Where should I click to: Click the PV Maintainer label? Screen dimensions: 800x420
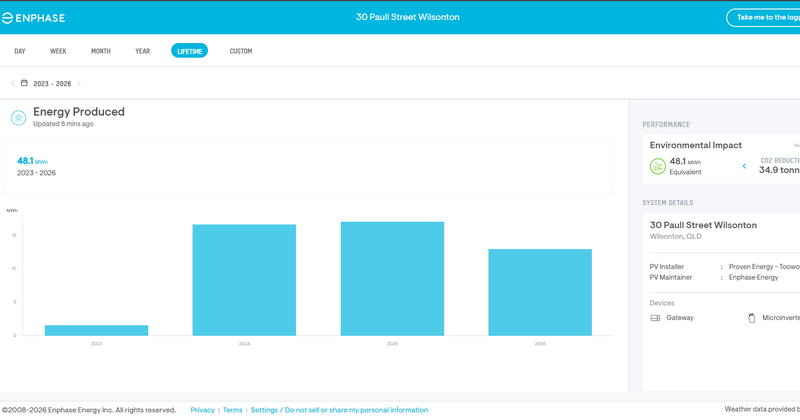pos(670,278)
